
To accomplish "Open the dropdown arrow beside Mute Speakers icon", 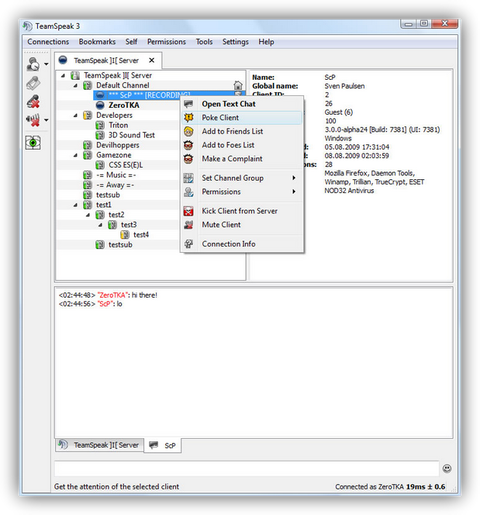I will coord(46,120).
